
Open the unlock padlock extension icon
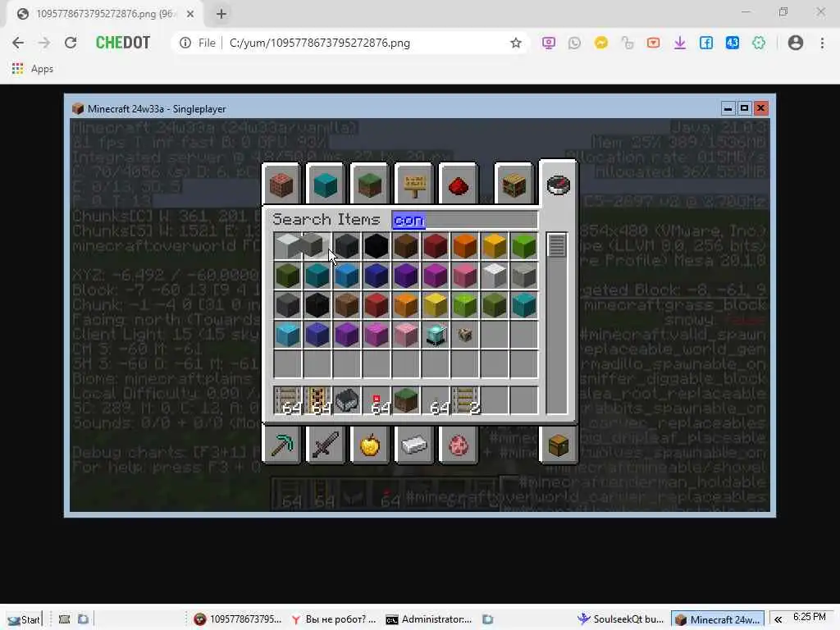[x=627, y=43]
